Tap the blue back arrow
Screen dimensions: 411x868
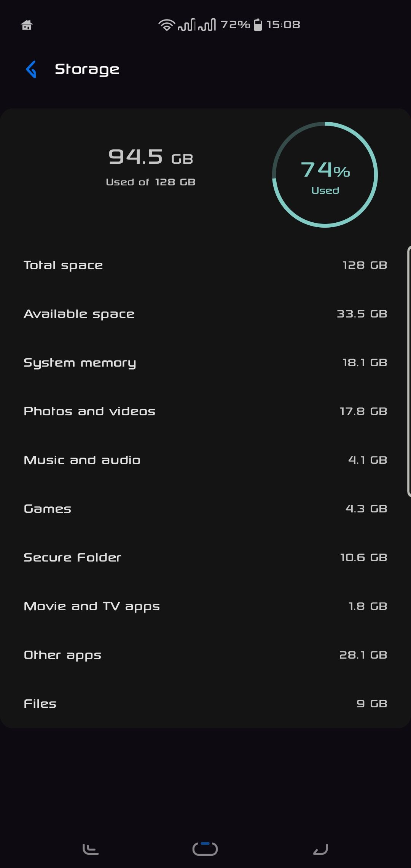[31, 69]
